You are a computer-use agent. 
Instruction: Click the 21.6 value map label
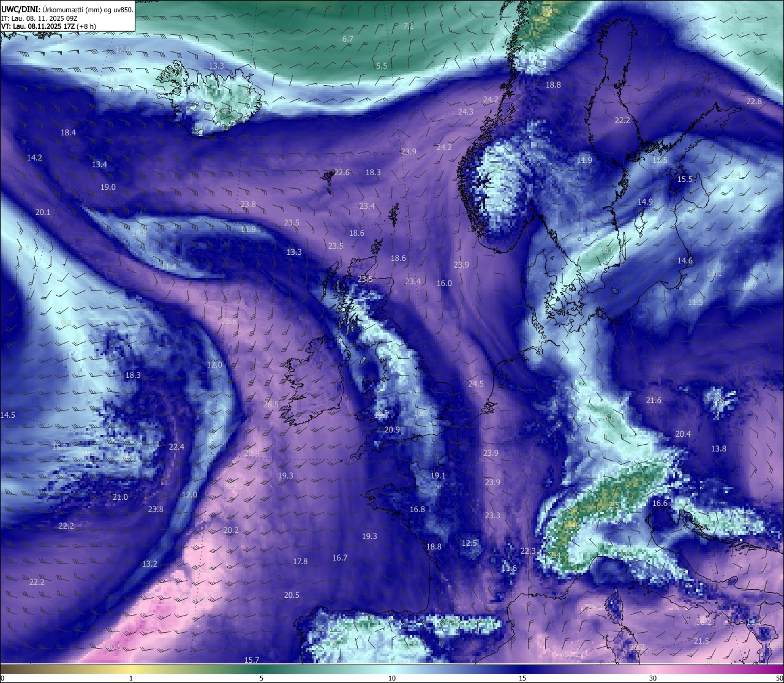(654, 400)
